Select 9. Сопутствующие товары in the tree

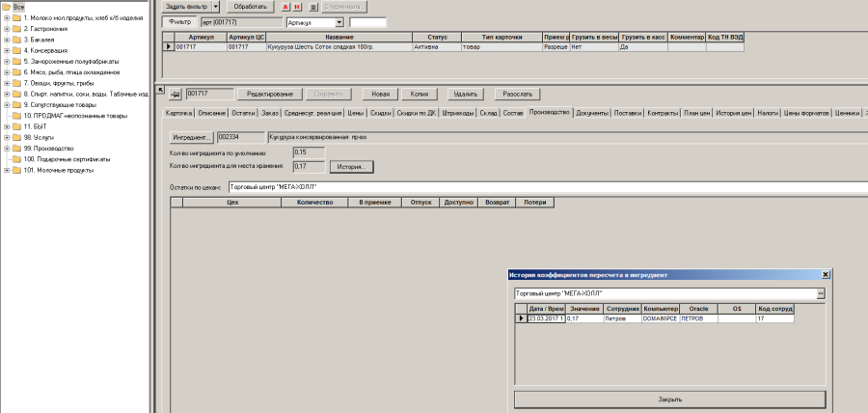59,104
